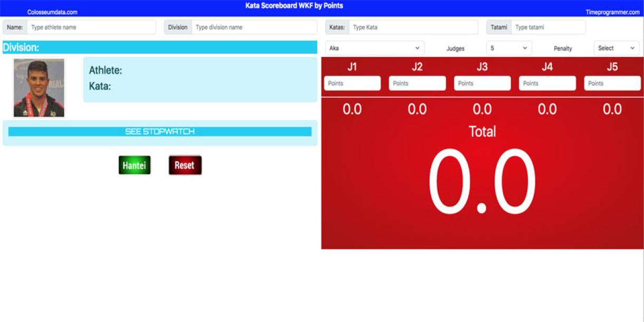Select the J3 Points field
The width and height of the screenshot is (644, 322).
(482, 83)
